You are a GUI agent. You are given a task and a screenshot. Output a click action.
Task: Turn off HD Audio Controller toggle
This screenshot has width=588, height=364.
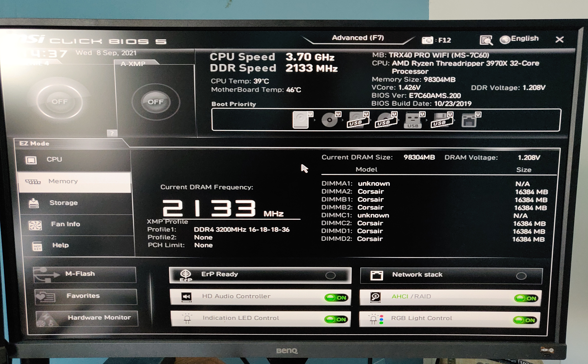pos(336,298)
